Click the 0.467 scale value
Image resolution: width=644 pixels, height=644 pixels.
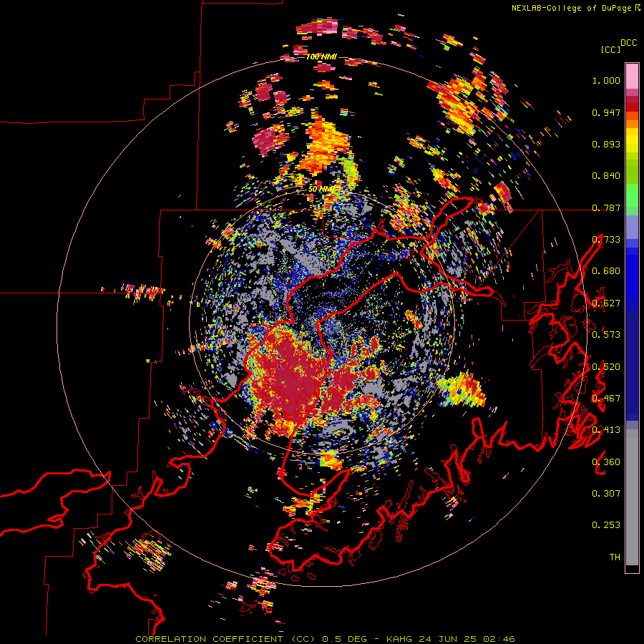coord(606,399)
